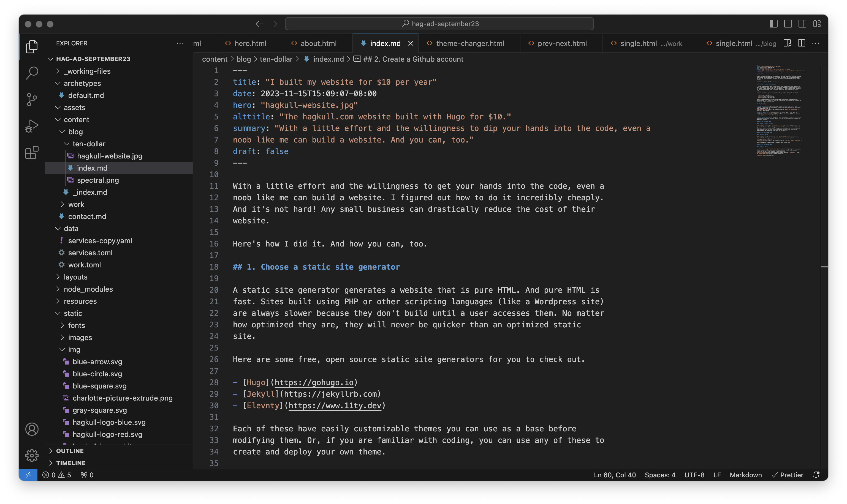Open the Accounts menu icon
The image size is (847, 504).
click(32, 429)
